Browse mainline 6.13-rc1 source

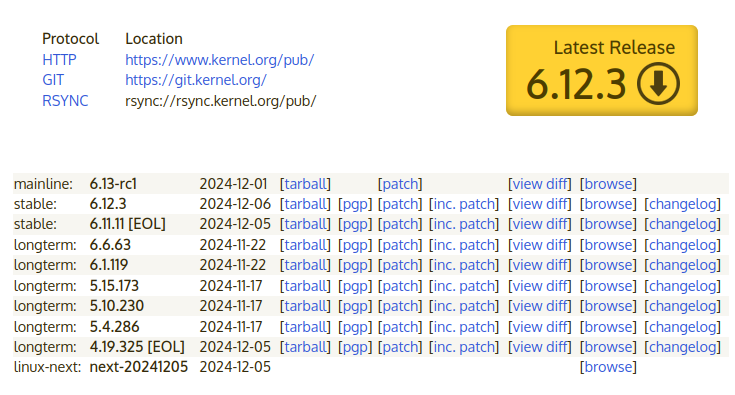(608, 184)
